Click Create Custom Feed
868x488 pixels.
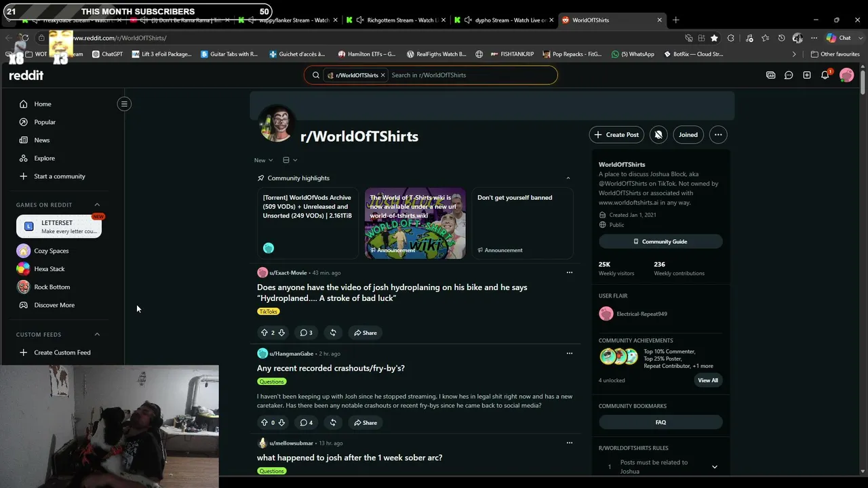coord(62,352)
